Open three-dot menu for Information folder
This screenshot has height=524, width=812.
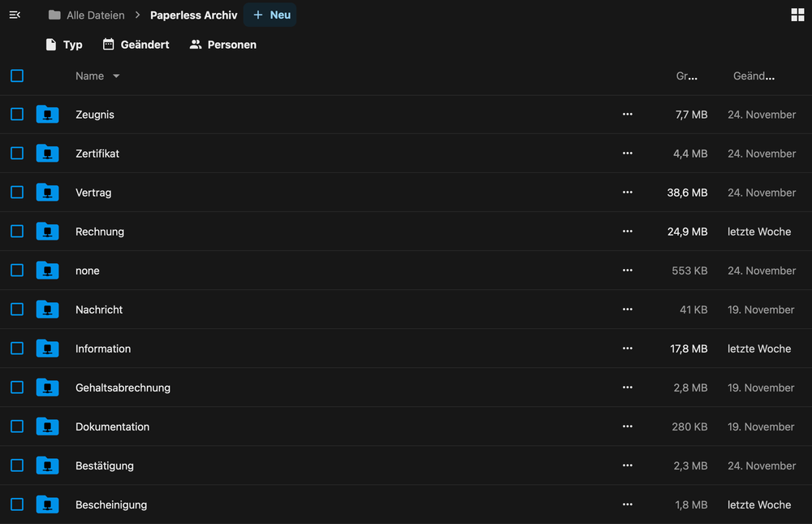tap(627, 349)
